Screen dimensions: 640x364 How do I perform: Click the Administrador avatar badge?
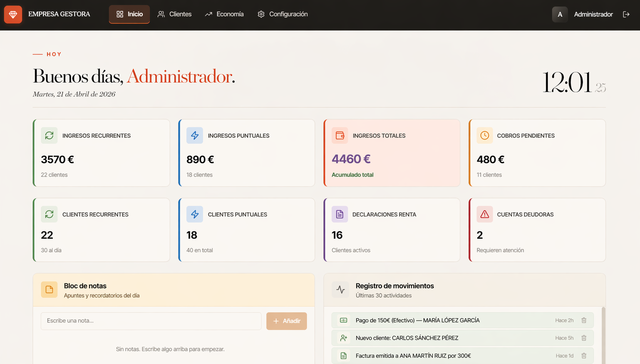pos(560,14)
